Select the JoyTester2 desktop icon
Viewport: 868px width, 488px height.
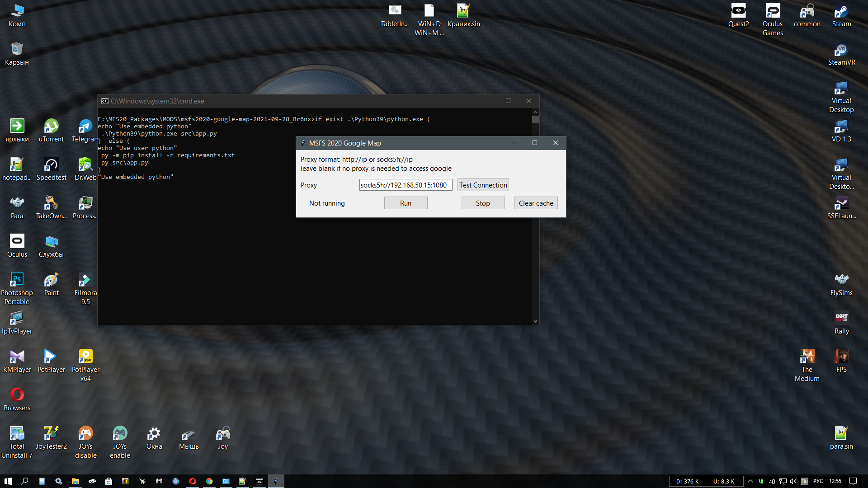tap(51, 434)
